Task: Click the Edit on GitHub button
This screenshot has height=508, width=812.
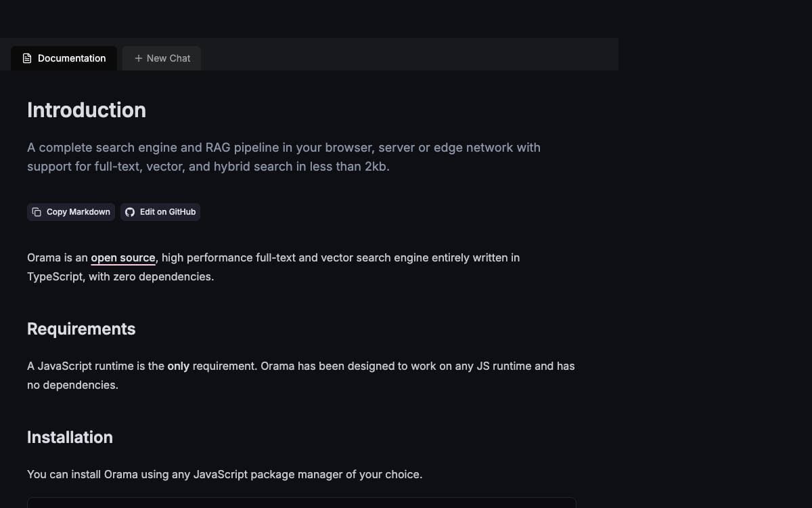Action: [x=160, y=212]
